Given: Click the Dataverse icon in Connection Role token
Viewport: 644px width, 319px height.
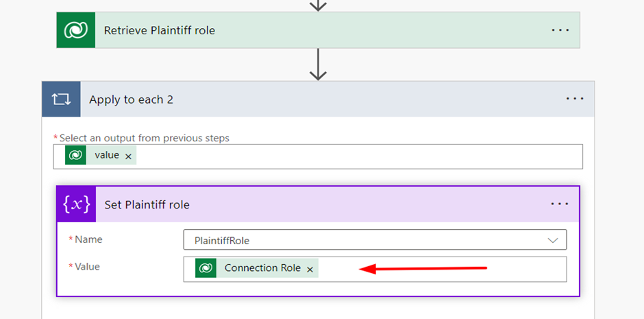Looking at the screenshot, I should coord(205,268).
